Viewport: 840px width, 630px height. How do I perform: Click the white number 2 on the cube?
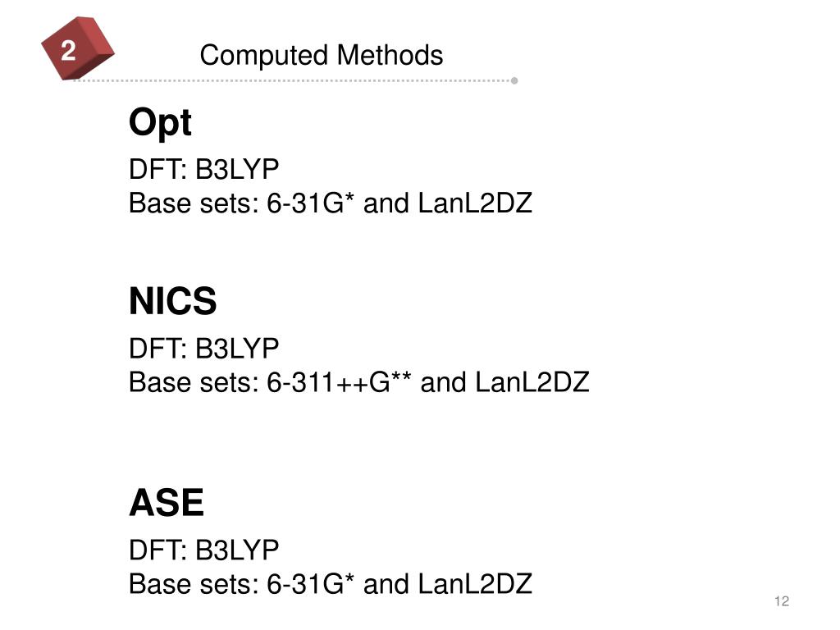pyautogui.click(x=68, y=51)
